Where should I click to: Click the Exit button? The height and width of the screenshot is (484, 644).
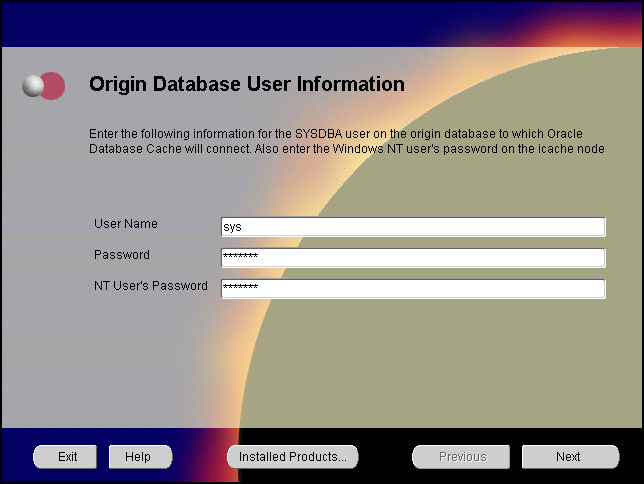(65, 456)
